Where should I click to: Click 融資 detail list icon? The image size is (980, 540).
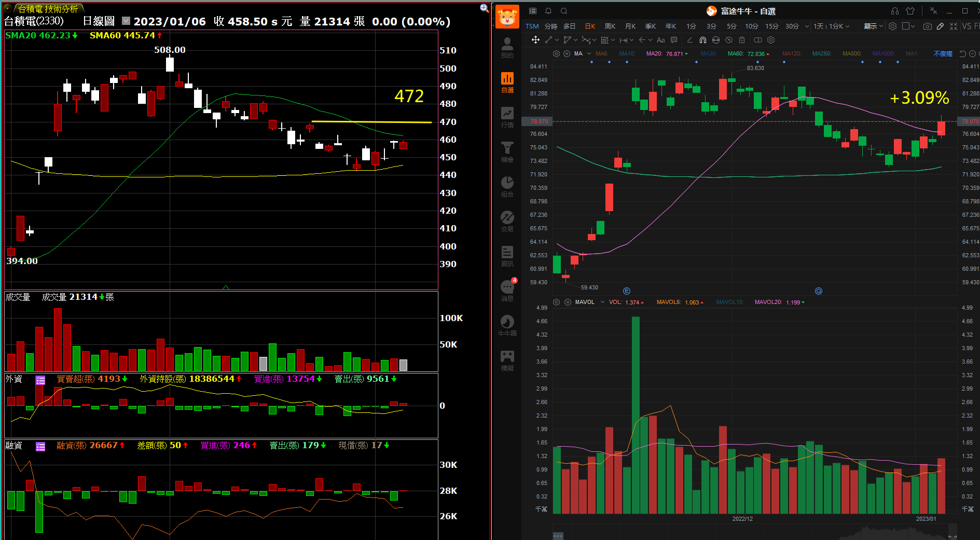point(40,447)
